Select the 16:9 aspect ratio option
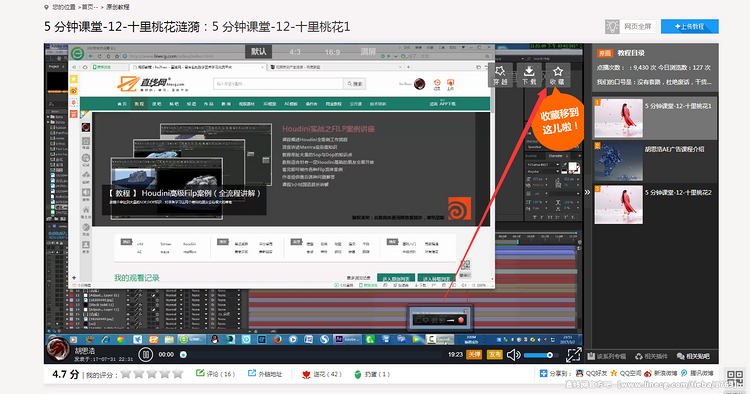This screenshot has height=394, width=750. 332,52
